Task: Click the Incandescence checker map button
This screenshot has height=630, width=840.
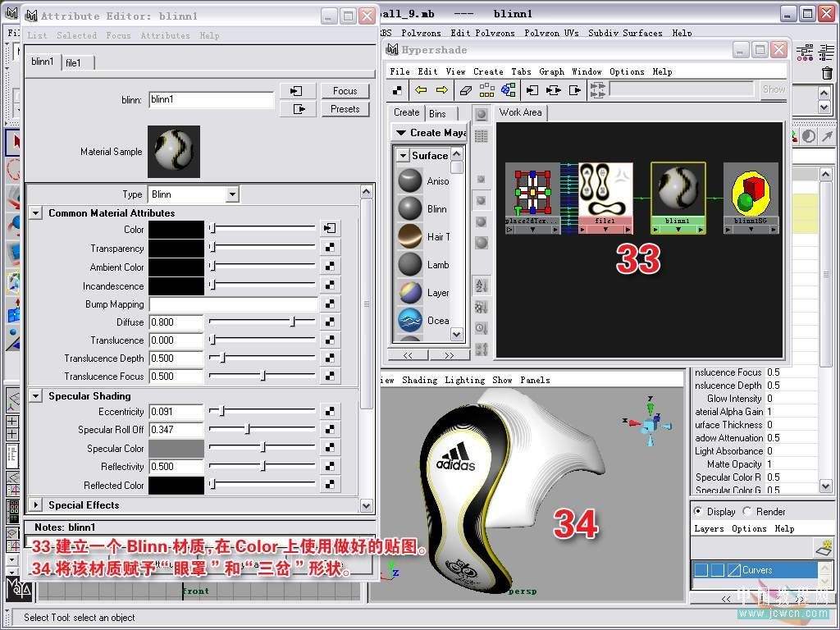Action: pyautogui.click(x=330, y=285)
